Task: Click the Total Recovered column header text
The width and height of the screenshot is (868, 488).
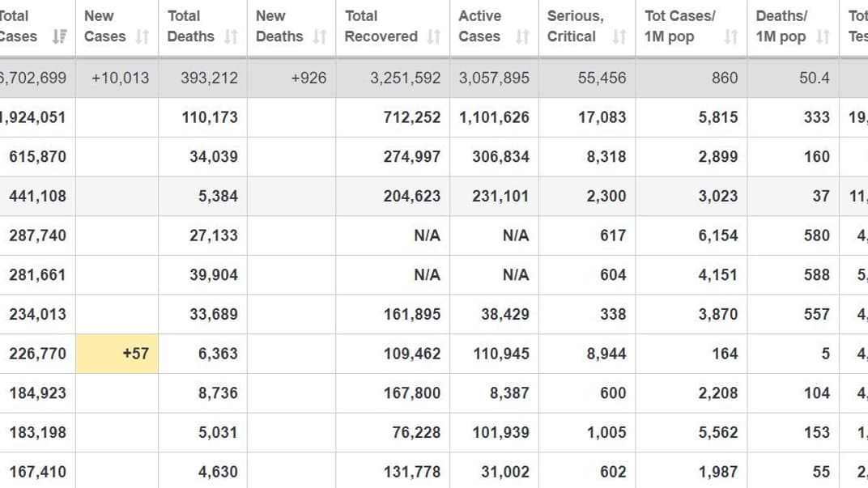Action: coord(381,26)
